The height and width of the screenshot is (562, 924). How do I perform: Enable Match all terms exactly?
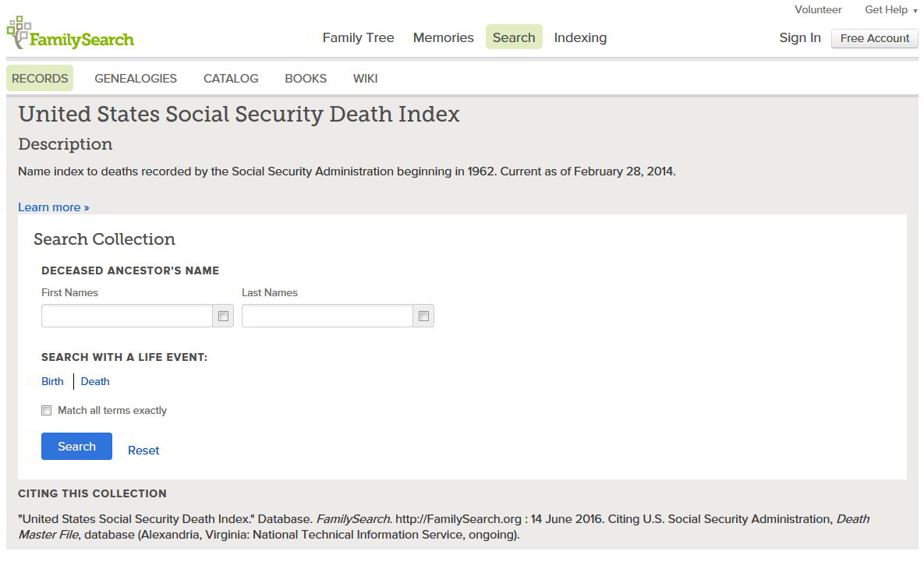[x=47, y=411]
